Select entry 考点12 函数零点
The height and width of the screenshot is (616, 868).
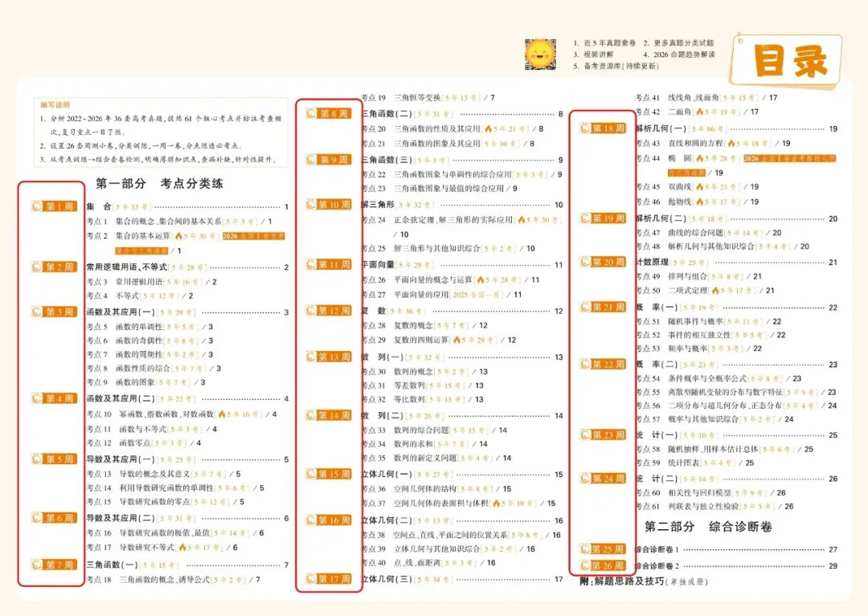[144, 443]
